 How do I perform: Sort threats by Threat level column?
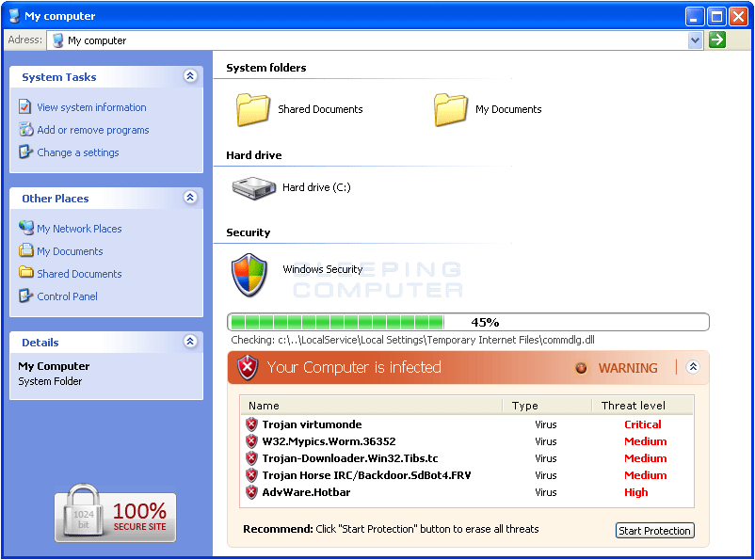(x=640, y=406)
